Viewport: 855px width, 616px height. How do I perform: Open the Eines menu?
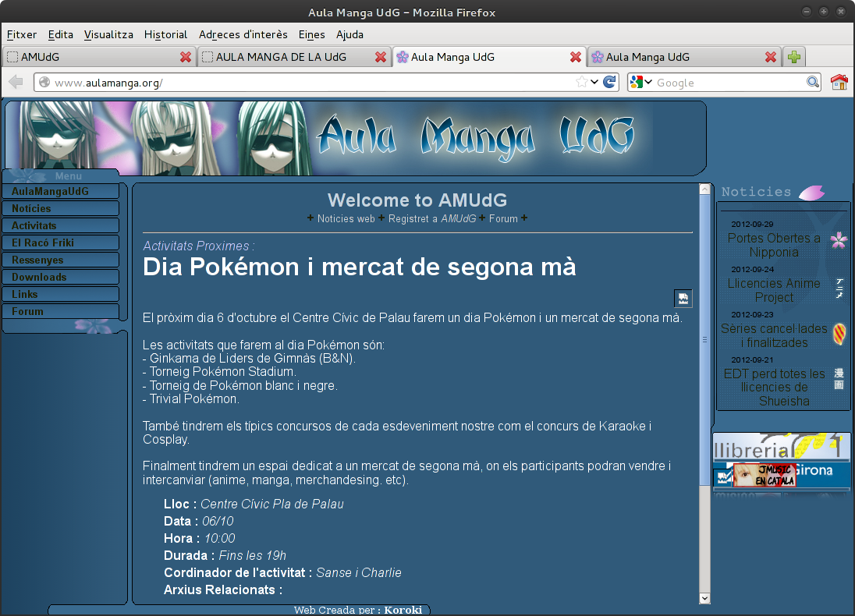point(312,34)
